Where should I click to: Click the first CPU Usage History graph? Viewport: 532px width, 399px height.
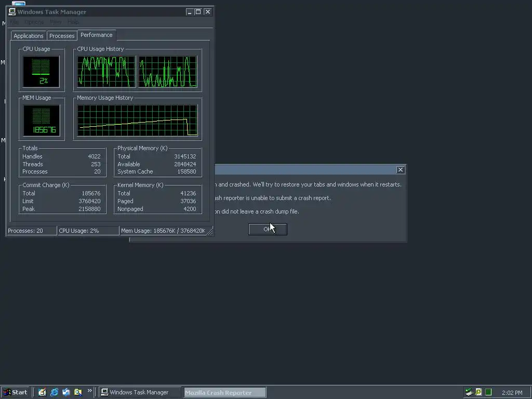tap(106, 72)
